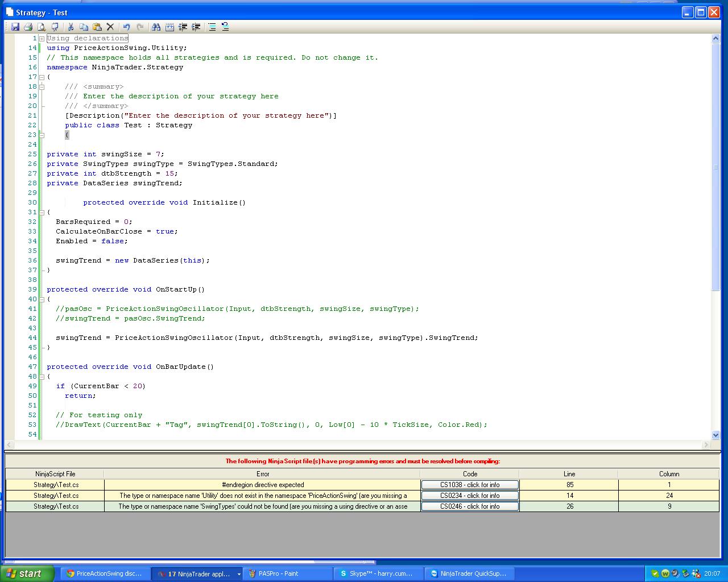Collapse the namespace block at line 17
Image resolution: width=728 pixels, height=582 pixels.
[42, 77]
